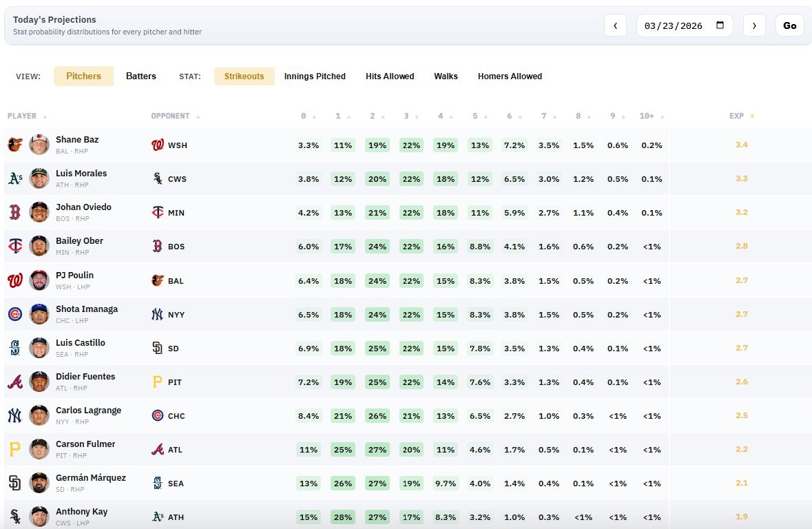The image size is (812, 529).
Task: Select the Pitchers view
Action: (x=83, y=76)
